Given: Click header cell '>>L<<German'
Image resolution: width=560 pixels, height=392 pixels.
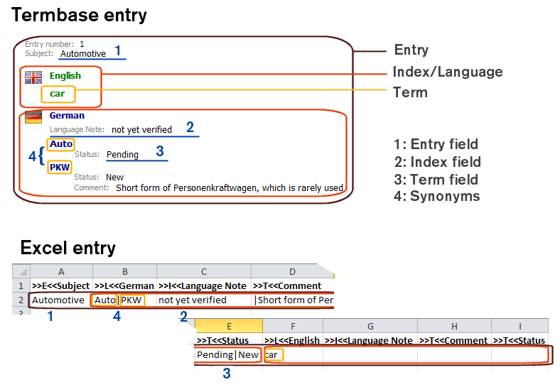Looking at the screenshot, I should coord(124,285).
